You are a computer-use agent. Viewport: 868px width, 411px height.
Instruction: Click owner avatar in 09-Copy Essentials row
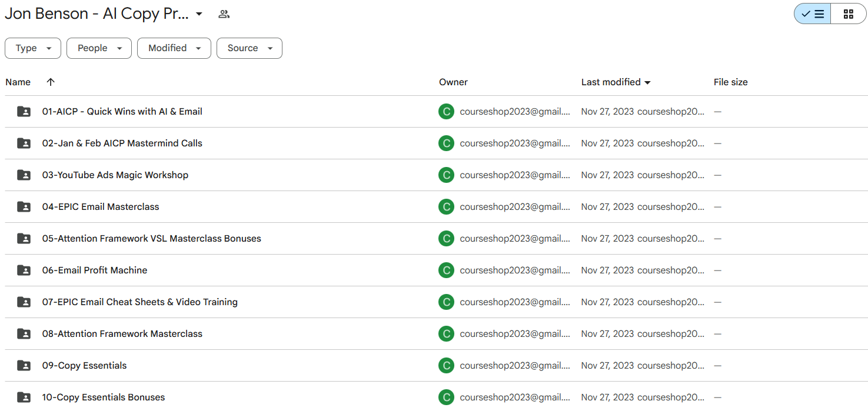pyautogui.click(x=446, y=366)
